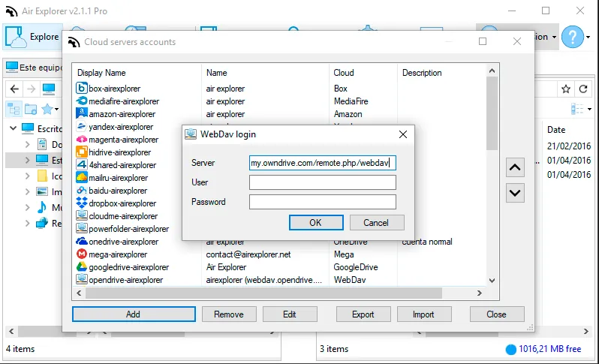Select magenta-airexplorer account icon

pos(81,139)
